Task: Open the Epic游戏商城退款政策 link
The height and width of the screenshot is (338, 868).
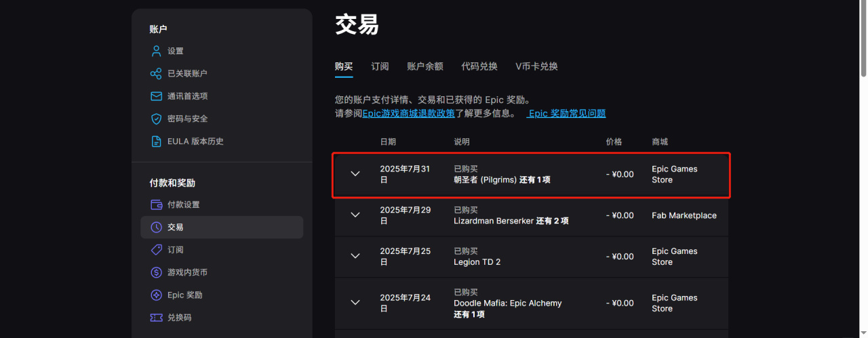Action: click(x=408, y=113)
